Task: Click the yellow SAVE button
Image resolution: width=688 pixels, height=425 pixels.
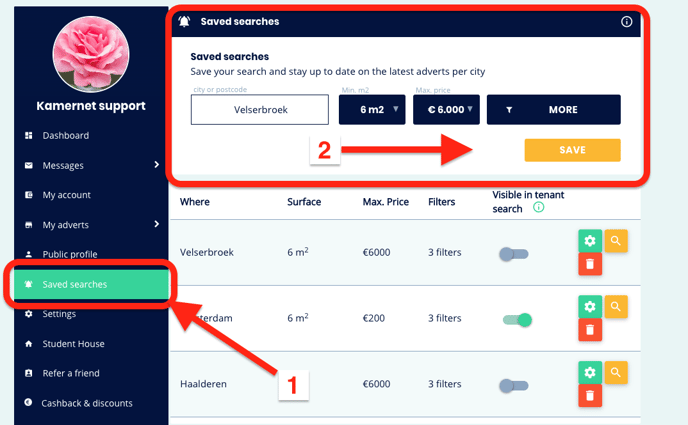Action: [573, 150]
